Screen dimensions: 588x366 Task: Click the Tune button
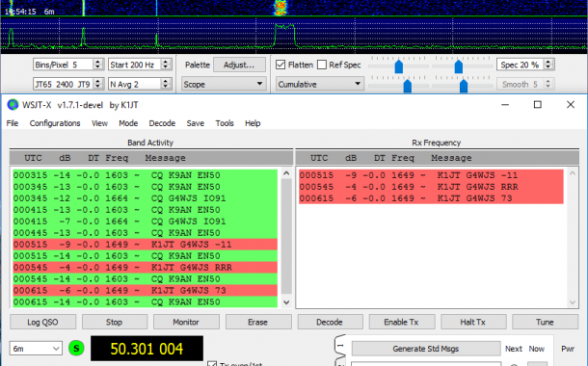(545, 322)
